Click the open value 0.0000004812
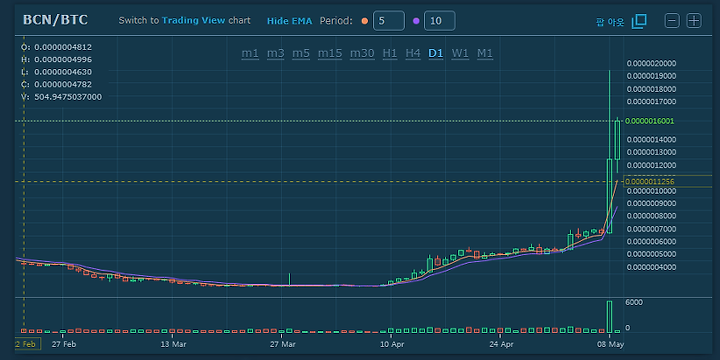The height and width of the screenshot is (360, 720). click(x=63, y=47)
